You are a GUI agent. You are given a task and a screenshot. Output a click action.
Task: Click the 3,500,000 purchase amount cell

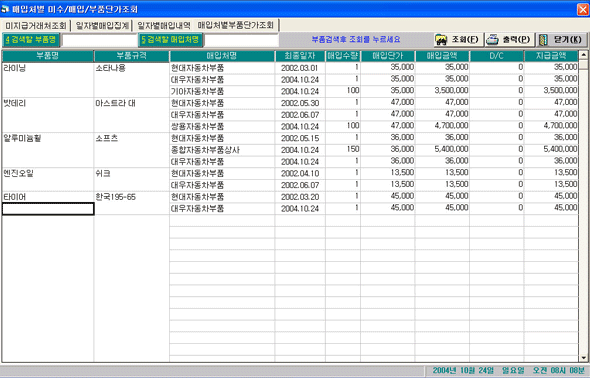[x=442, y=91]
